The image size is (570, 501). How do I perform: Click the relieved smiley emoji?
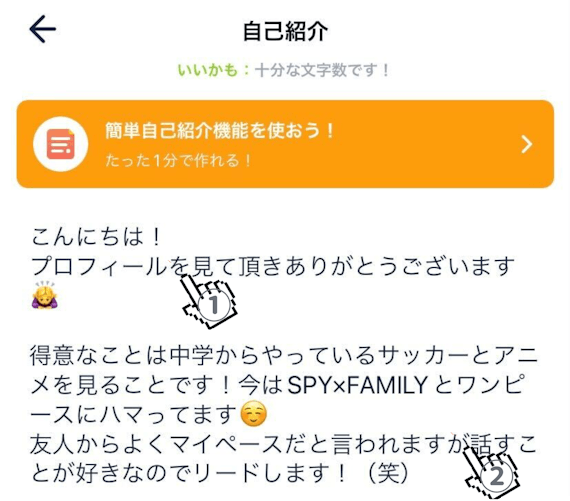tap(254, 414)
